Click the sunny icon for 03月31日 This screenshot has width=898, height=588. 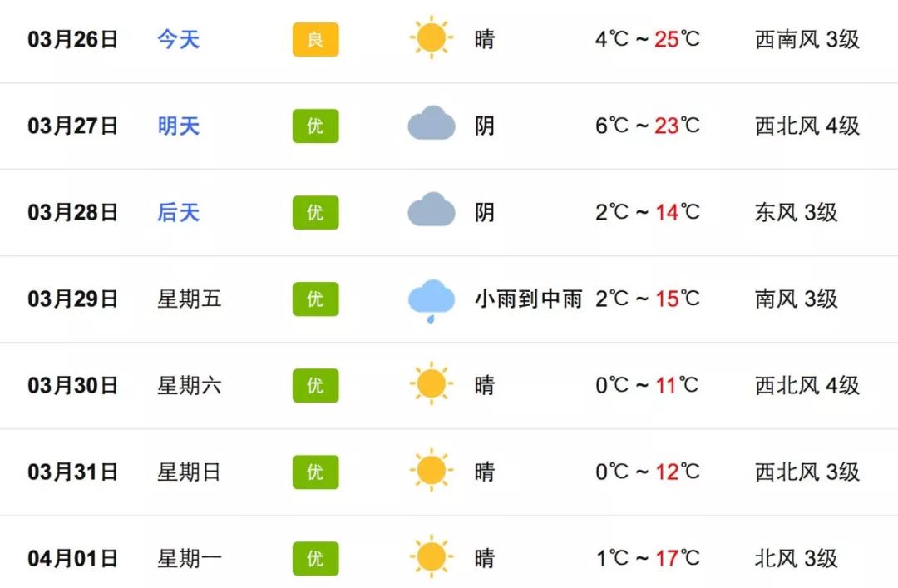[x=432, y=471]
